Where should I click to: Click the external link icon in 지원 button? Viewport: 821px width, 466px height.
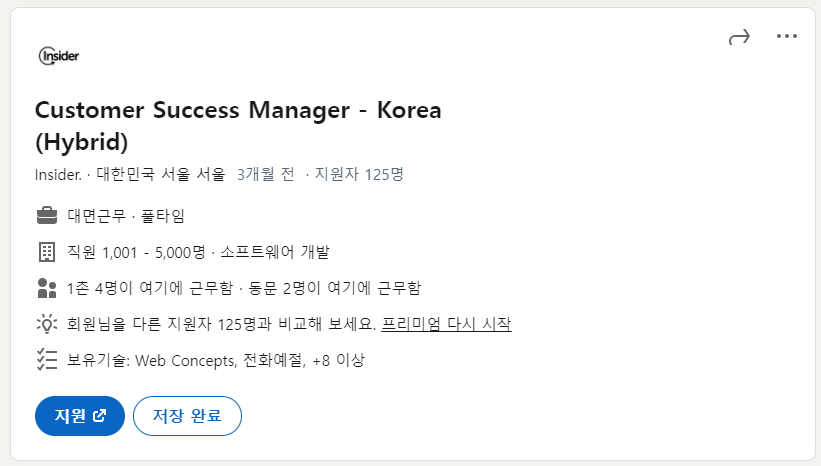tap(99, 416)
